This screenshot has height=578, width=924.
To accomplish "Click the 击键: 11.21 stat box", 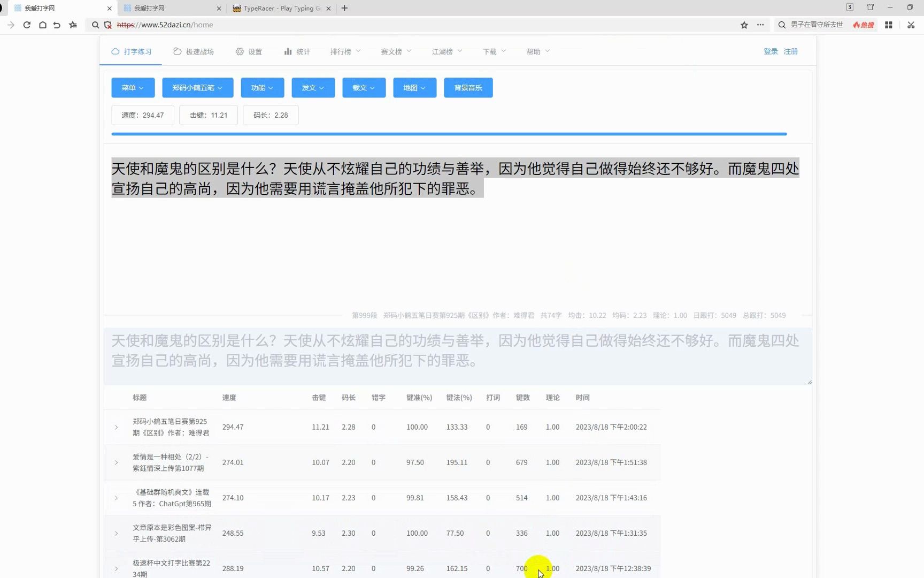I will (209, 115).
